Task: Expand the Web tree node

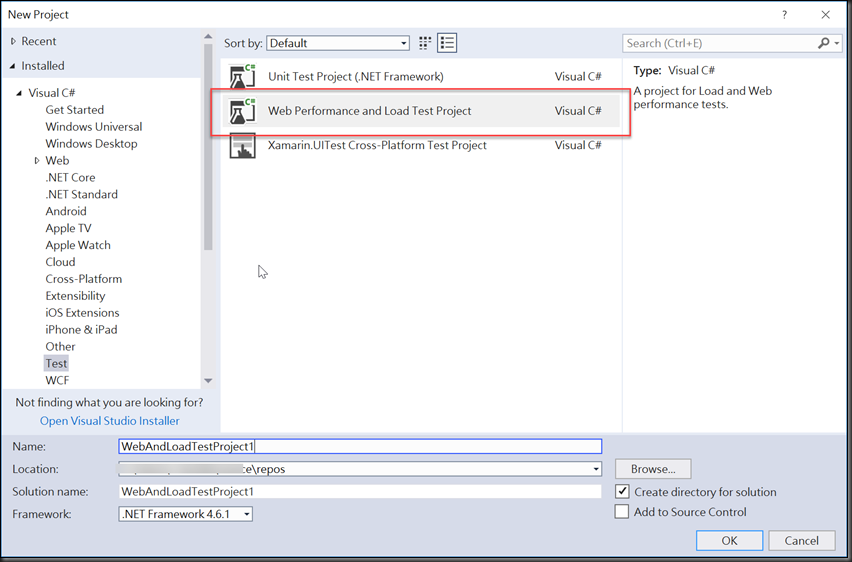Action: 36,160
